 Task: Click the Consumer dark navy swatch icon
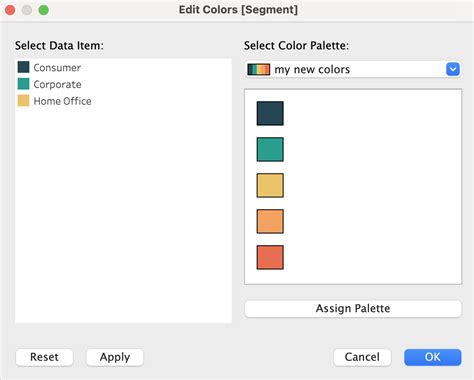23,67
